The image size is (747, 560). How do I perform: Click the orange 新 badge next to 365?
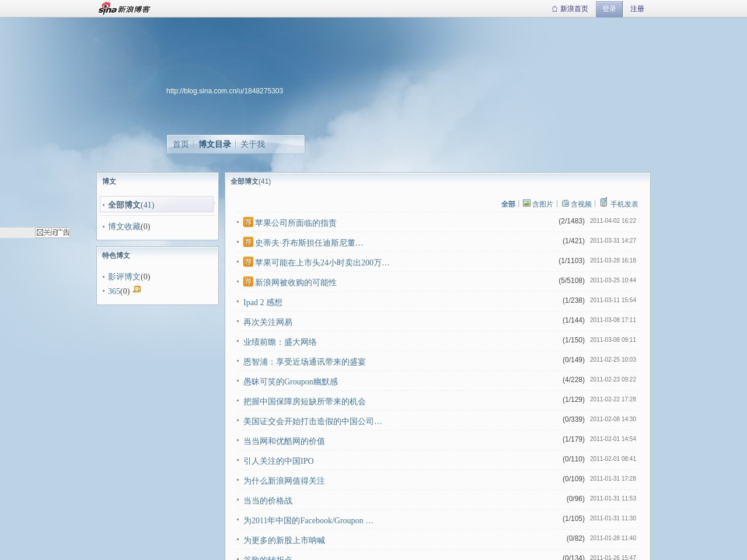(137, 289)
